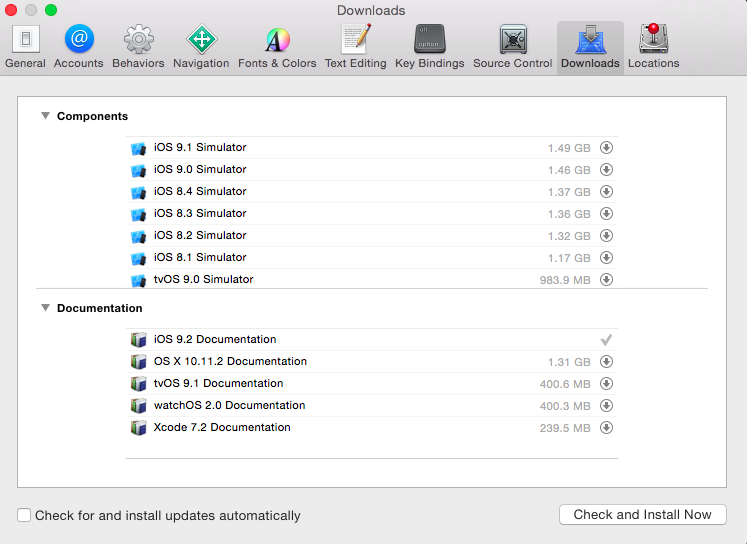Select the watchOS 2.0 Documentation row text
747x544 pixels.
(229, 405)
